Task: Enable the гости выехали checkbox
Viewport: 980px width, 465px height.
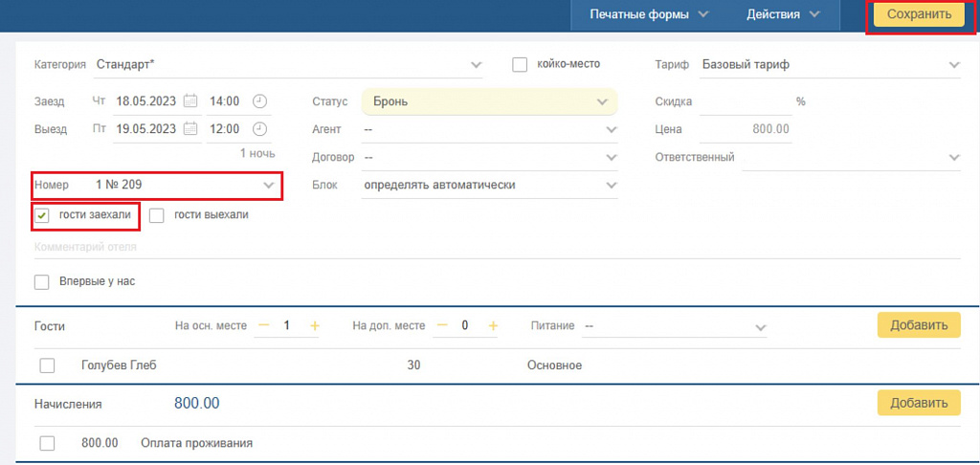Action: click(x=157, y=215)
